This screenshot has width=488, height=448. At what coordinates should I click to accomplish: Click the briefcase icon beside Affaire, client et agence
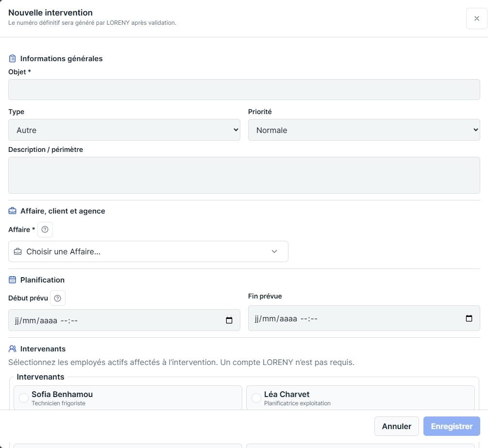click(13, 211)
